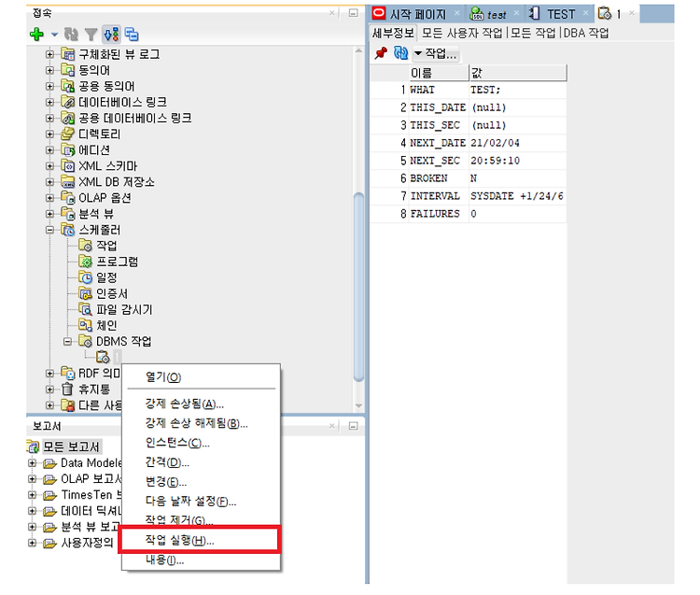Switch to the 시작 페이지 tab
Image resolution: width=700 pixels, height=595 pixels.
pyautogui.click(x=417, y=14)
